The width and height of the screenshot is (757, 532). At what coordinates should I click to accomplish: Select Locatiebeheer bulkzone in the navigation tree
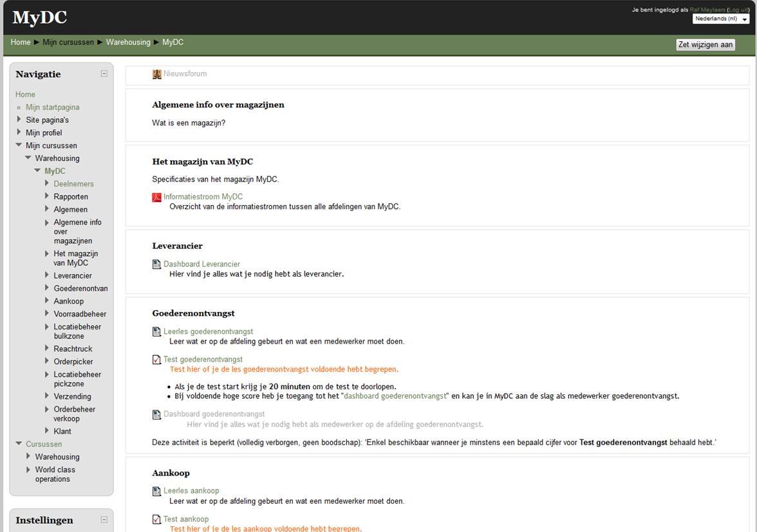(77, 331)
